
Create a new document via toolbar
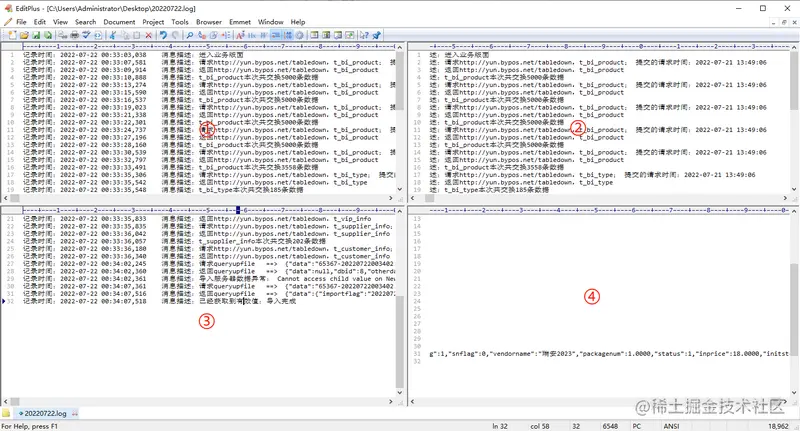12,35
